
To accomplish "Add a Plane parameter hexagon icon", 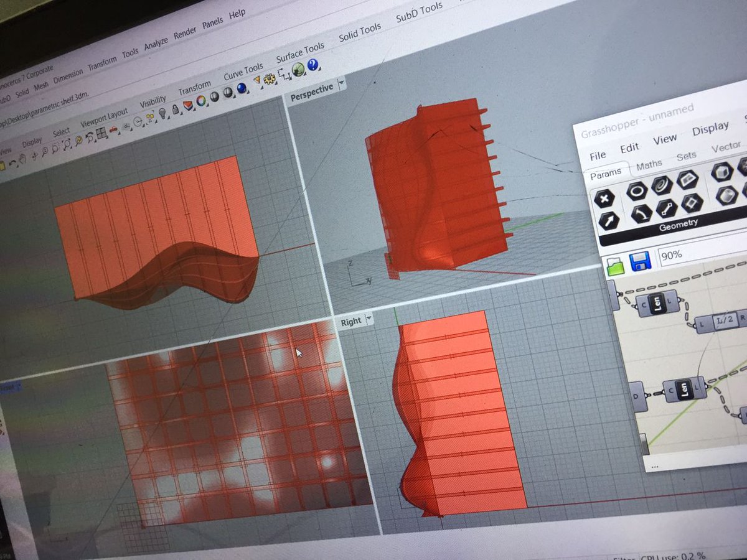I will click(688, 180).
